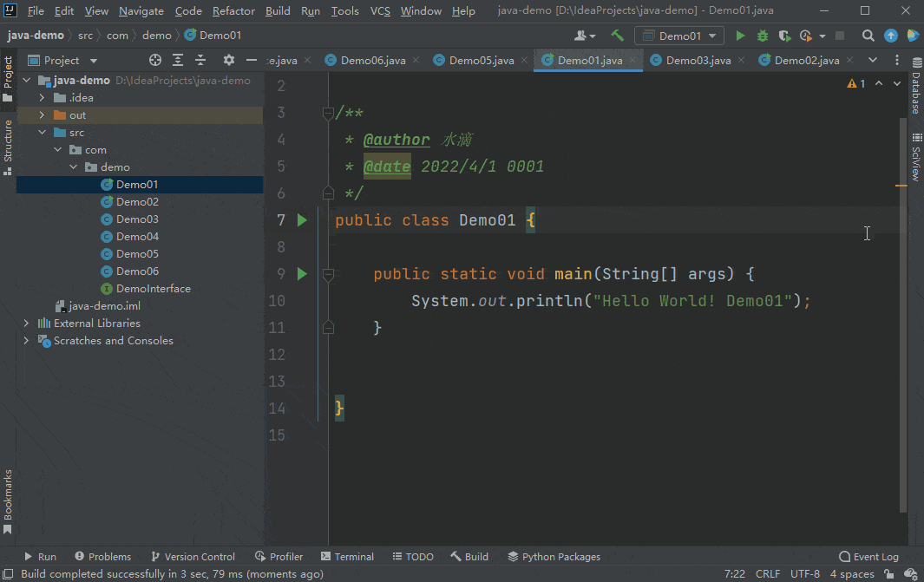Image resolution: width=924 pixels, height=582 pixels.
Task: Collapse the javadoc comment above Demo01 class
Action: pos(328,113)
